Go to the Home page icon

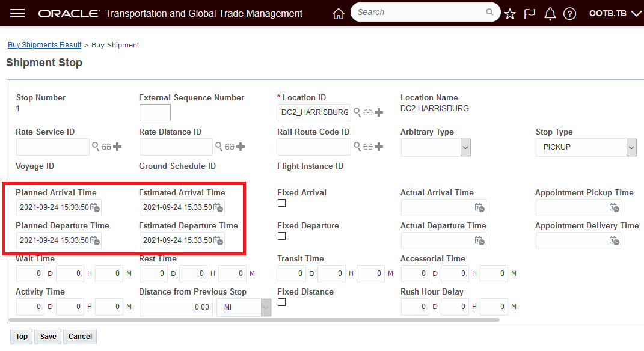[339, 13]
